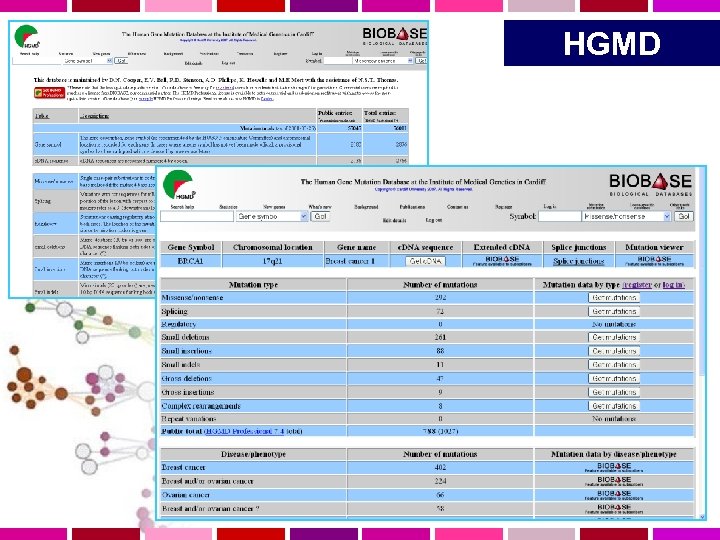This screenshot has height=540, width=720.
Task: Click the HGMD logo in the back window
Action: coord(27,37)
